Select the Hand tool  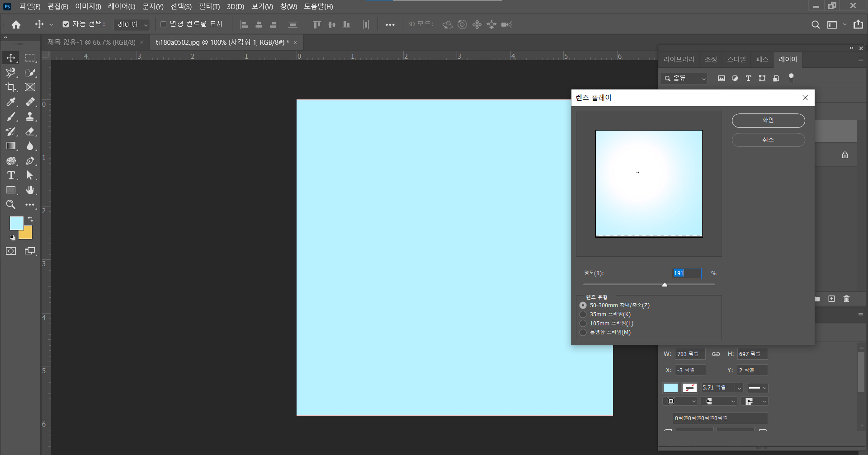click(x=30, y=190)
